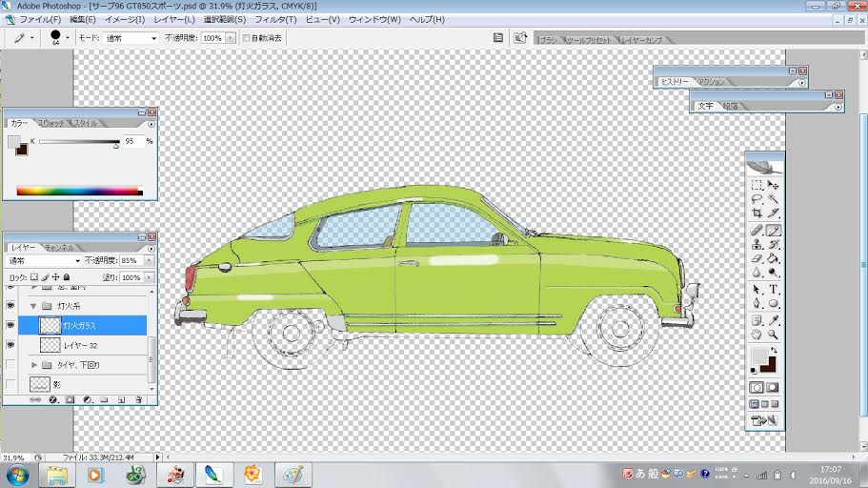868x488 pixels.
Task: Toggle lock position icon
Action: tap(55, 277)
